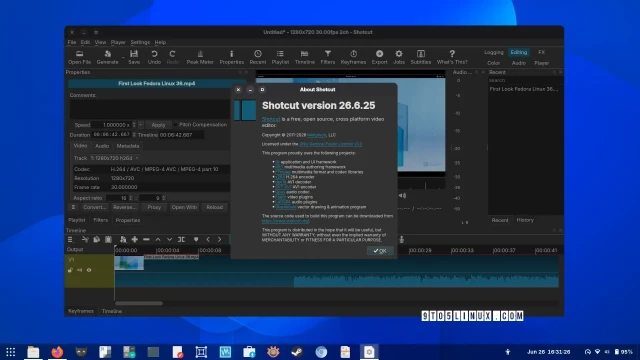Image resolution: width=640 pixels, height=360 pixels.
Task: Click the horizontal timeline scrollbar
Action: click(x=139, y=303)
